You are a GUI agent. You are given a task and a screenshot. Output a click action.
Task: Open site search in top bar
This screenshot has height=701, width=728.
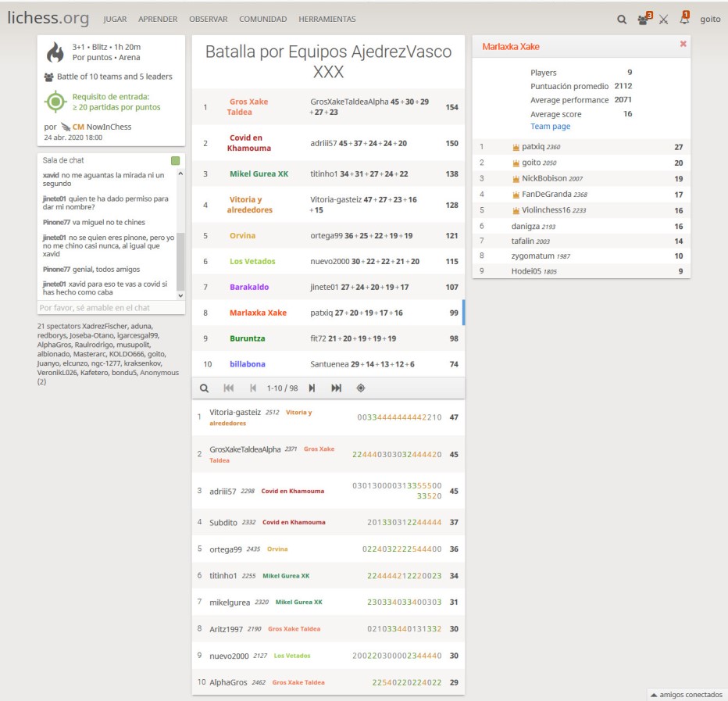click(x=622, y=20)
